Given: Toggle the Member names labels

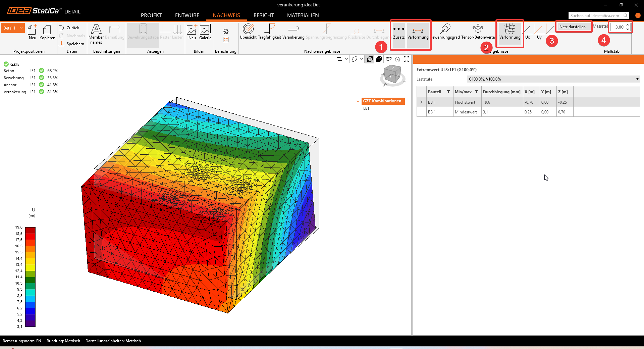Looking at the screenshot, I should (96, 34).
